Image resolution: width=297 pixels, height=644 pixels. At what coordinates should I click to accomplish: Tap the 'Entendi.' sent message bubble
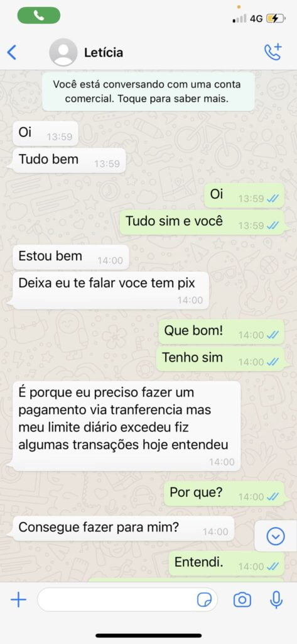click(x=227, y=563)
